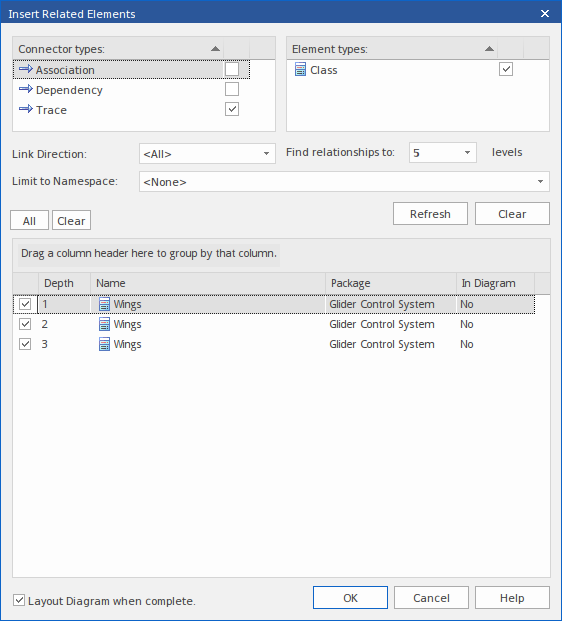Click the All selection button

click(29, 220)
